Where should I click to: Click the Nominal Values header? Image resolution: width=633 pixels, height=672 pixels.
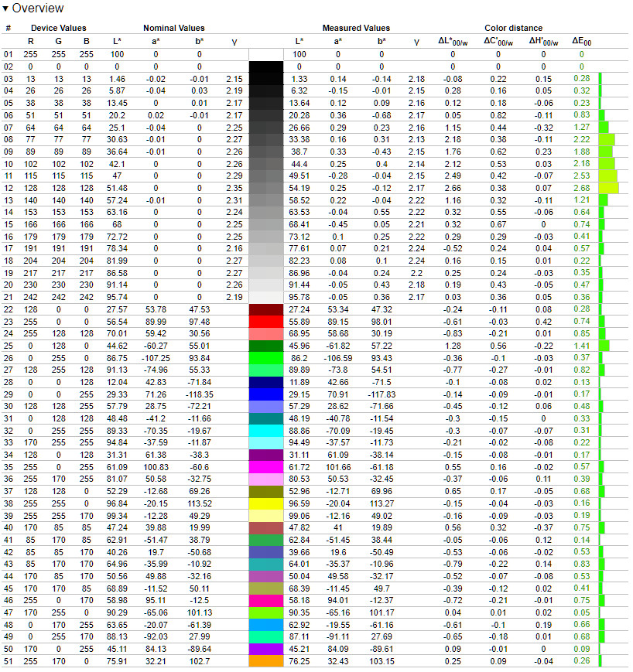tap(173, 28)
